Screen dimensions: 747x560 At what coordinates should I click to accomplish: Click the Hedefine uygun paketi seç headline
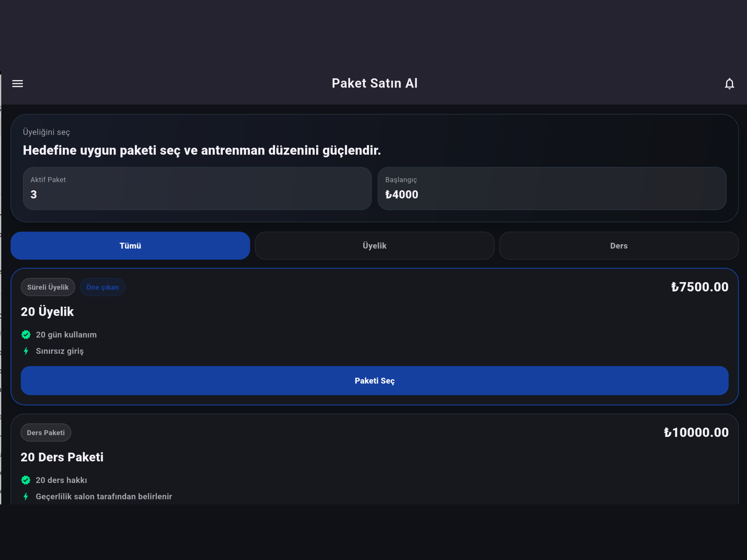[202, 151]
